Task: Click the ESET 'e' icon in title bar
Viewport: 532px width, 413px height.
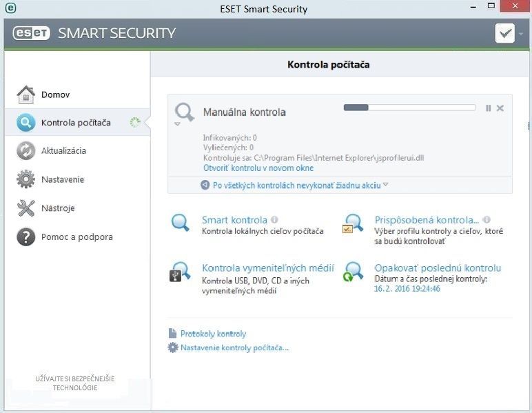Action: coord(10,8)
